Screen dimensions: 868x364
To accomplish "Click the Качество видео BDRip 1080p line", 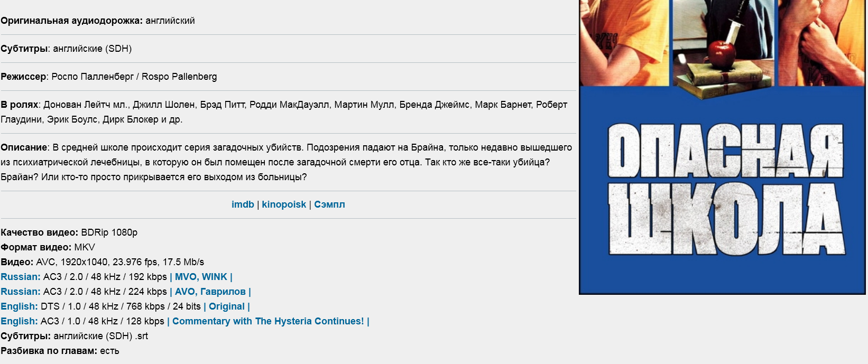I will 69,232.
